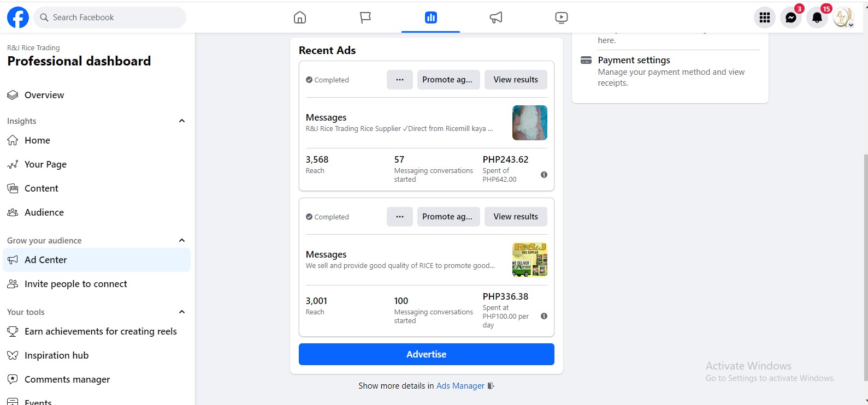Click the "Professional dashboard" heading
This screenshot has width=868, height=405.
79,61
